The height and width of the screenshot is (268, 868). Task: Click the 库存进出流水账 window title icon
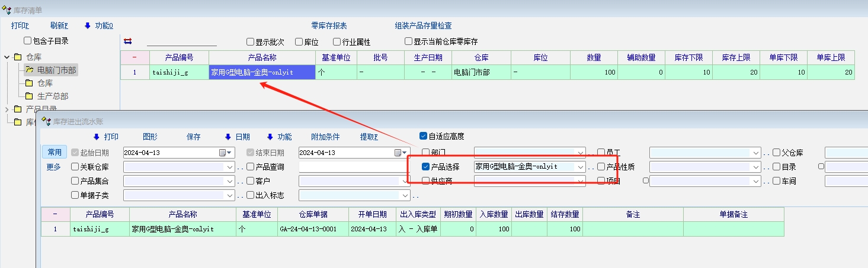point(46,121)
